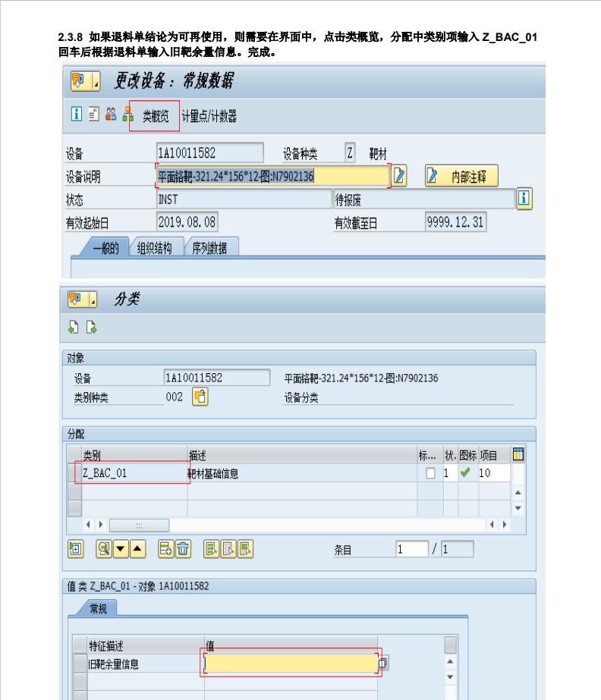Screen dimensions: 601x700
Task: Open 计量点/计数器 measuring points
Action: pyautogui.click(x=209, y=116)
